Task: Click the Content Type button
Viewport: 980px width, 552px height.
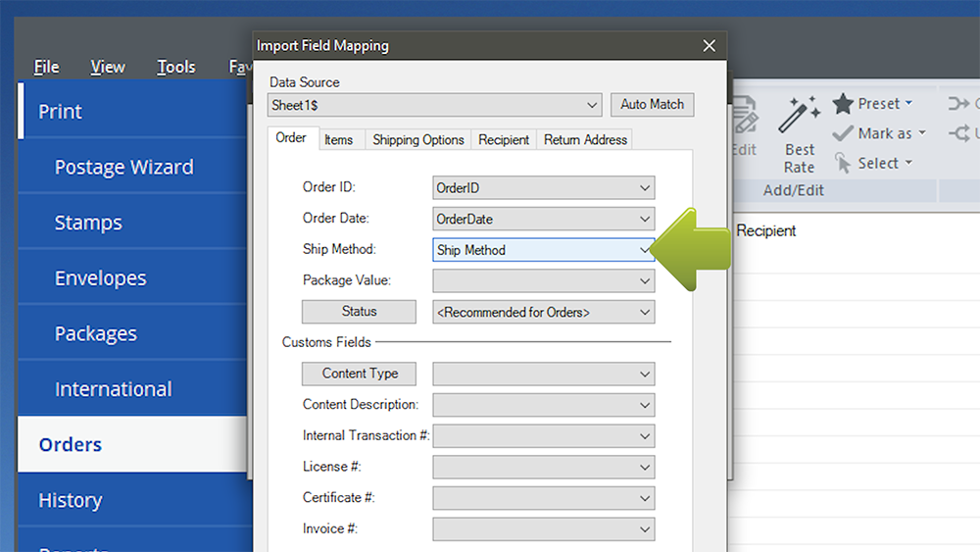Action: [359, 374]
